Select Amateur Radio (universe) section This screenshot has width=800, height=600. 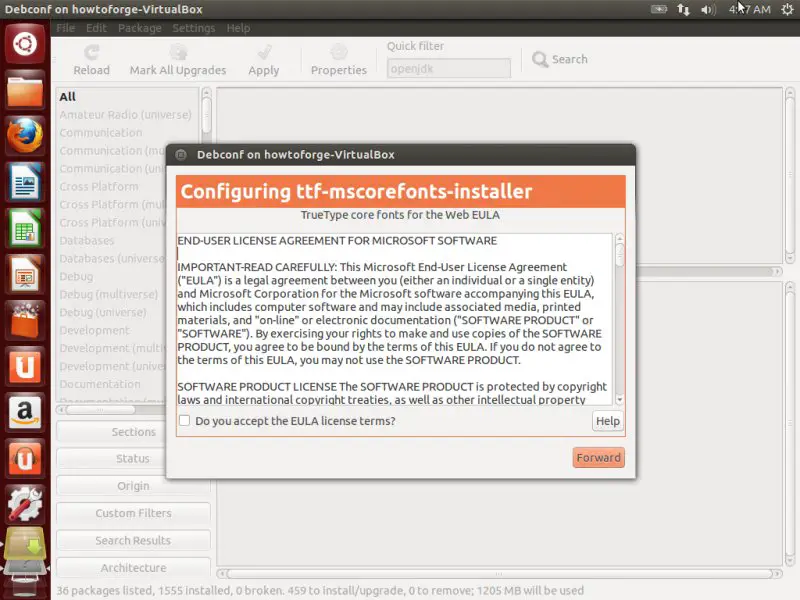[x=126, y=115]
